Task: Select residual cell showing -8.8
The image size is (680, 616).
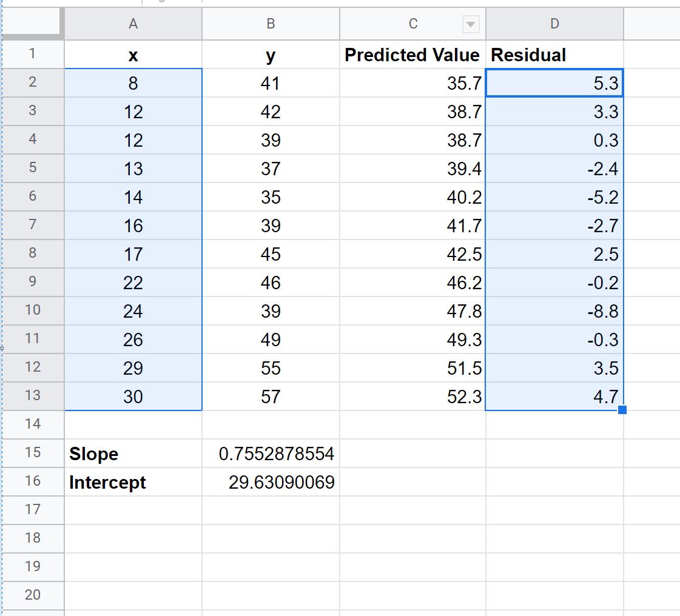Action: (554, 311)
